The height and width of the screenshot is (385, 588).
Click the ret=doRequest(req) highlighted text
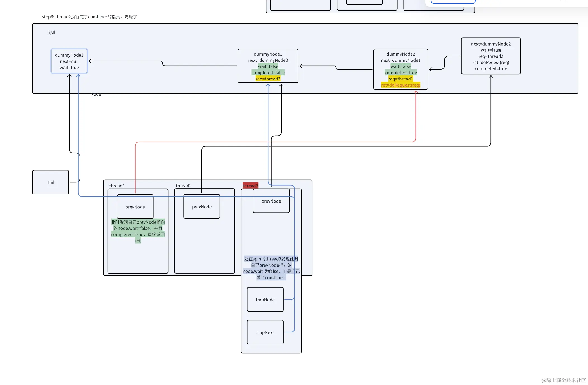[400, 85]
